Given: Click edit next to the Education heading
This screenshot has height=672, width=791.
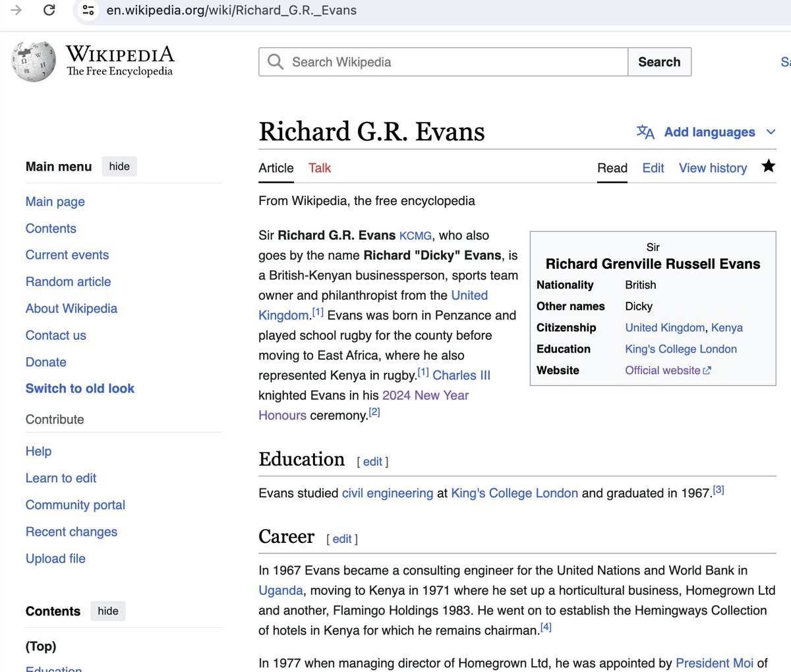Looking at the screenshot, I should 372,462.
